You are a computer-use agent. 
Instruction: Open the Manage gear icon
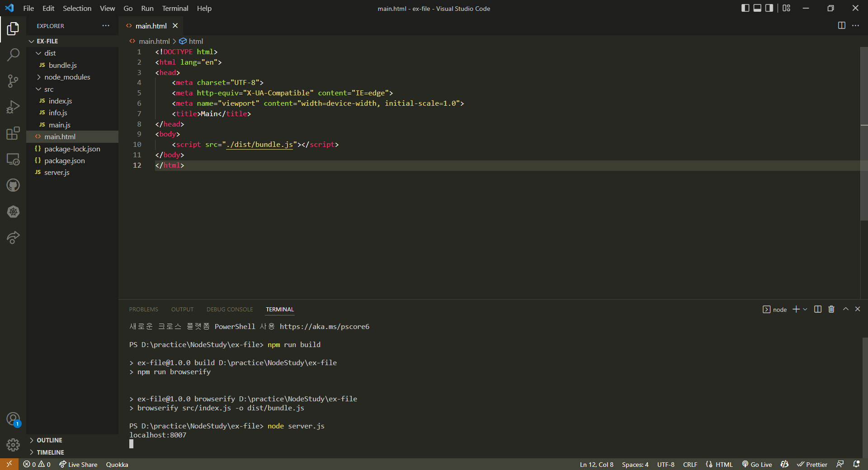coord(13,445)
